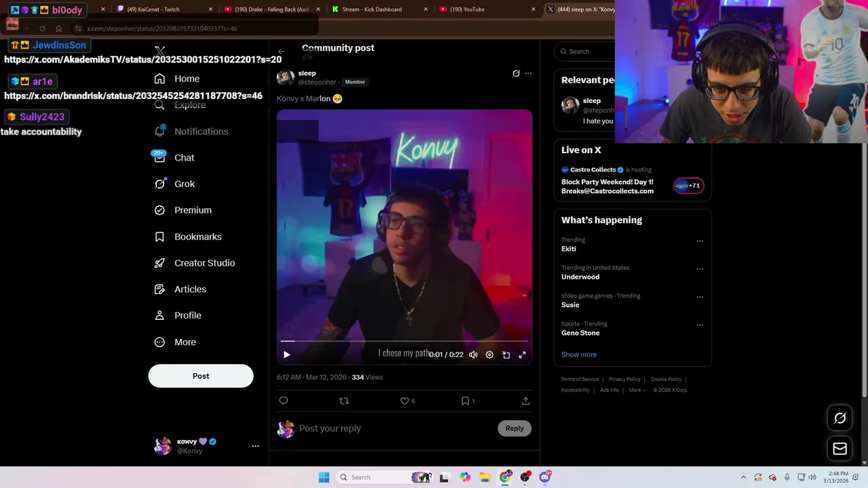Open the Ekiti trending topic
The width and height of the screenshot is (868, 488).
[569, 249]
